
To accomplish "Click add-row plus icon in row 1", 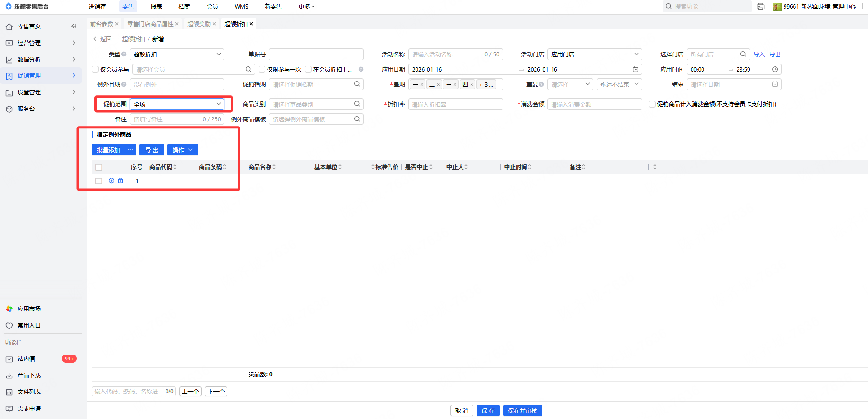I will (x=111, y=181).
